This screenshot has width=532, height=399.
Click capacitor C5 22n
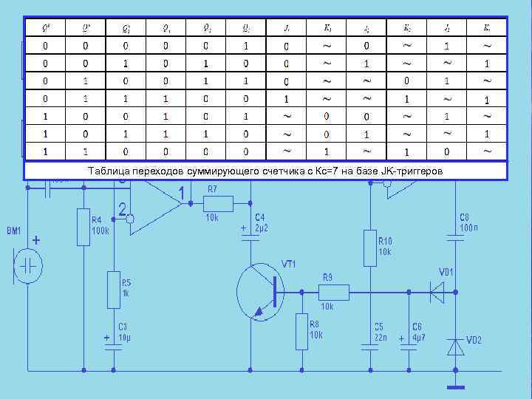[x=370, y=347]
